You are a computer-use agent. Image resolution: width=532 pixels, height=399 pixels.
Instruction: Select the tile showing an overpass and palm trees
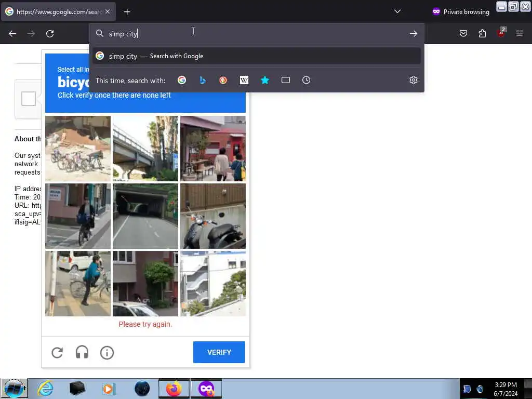click(145, 149)
